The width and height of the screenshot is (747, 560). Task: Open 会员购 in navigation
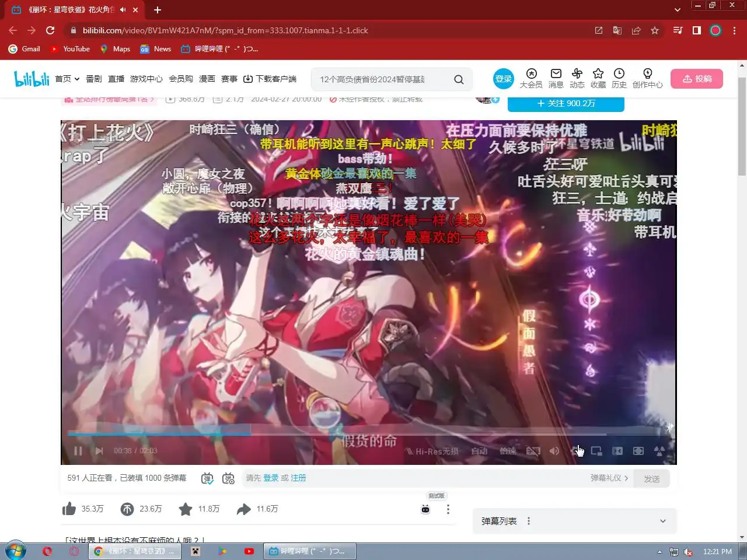180,79
